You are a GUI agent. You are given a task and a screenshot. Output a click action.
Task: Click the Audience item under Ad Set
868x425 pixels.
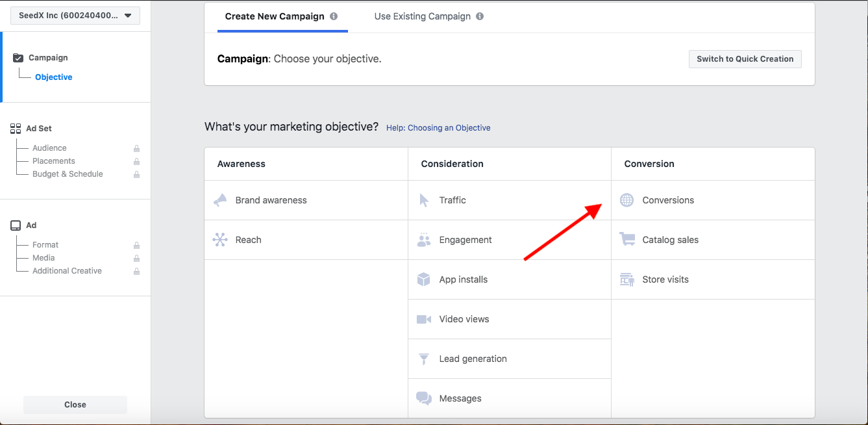(49, 148)
